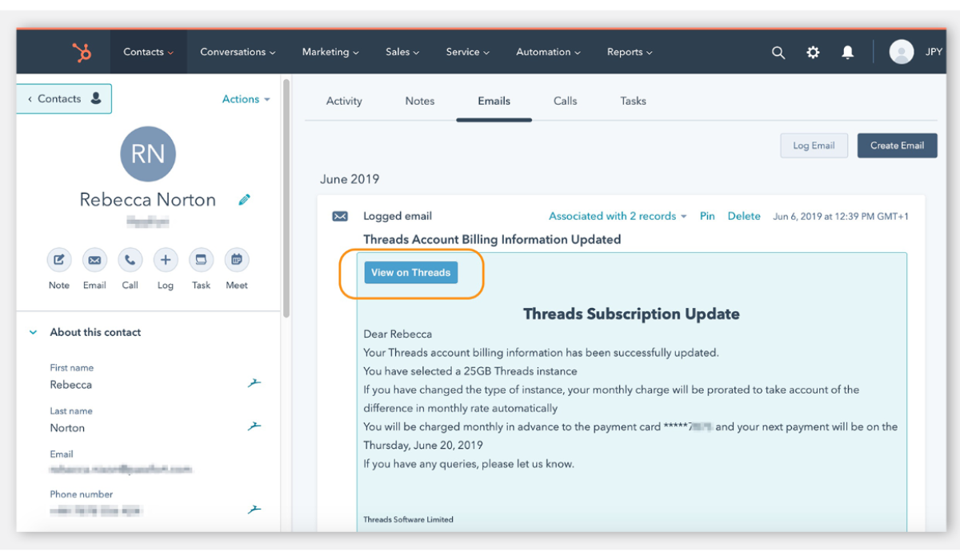The height and width of the screenshot is (560, 960).
Task: Open the Actions dropdown
Action: (246, 99)
